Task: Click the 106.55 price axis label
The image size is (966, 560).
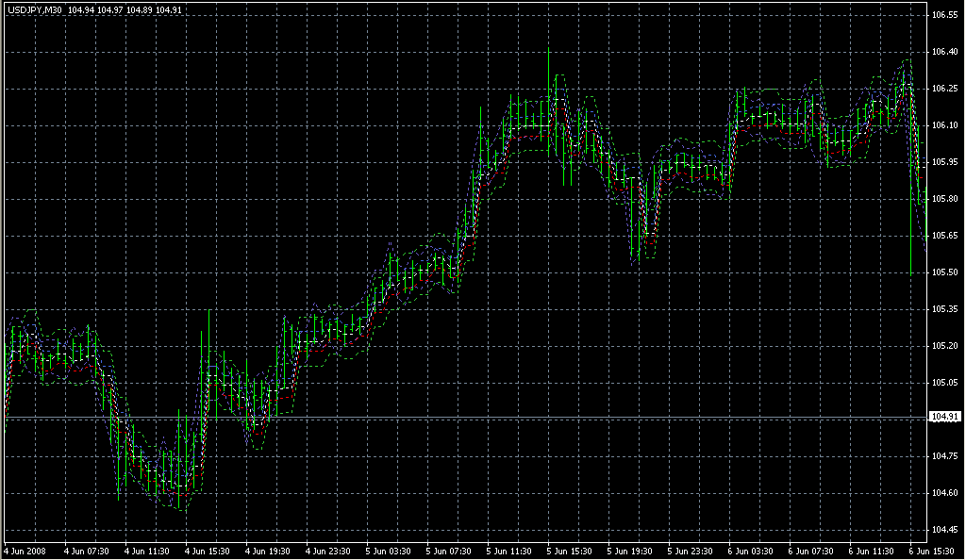Action: 945,15
